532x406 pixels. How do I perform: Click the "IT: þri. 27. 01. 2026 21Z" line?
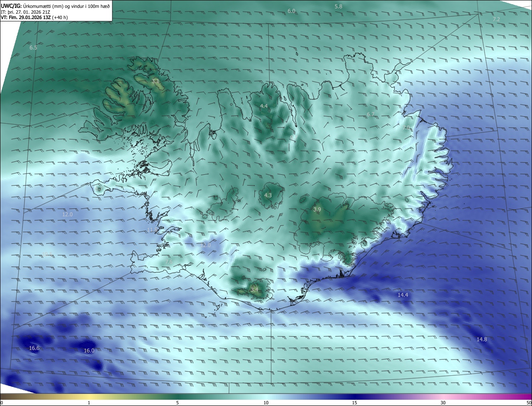tap(26, 12)
